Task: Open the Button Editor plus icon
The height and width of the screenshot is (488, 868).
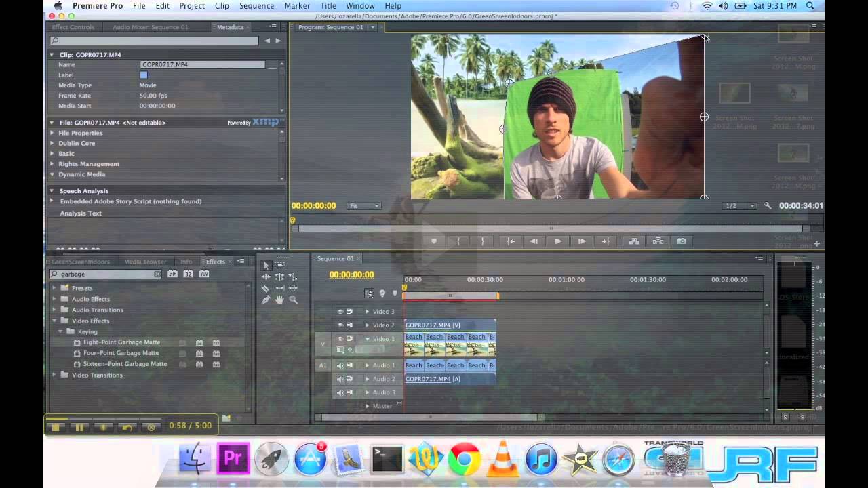Action: [x=816, y=243]
